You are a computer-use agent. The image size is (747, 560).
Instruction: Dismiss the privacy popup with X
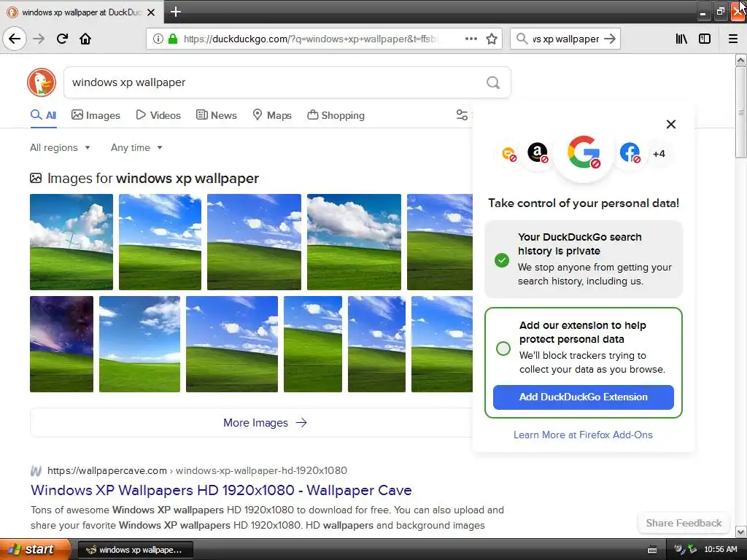point(671,124)
